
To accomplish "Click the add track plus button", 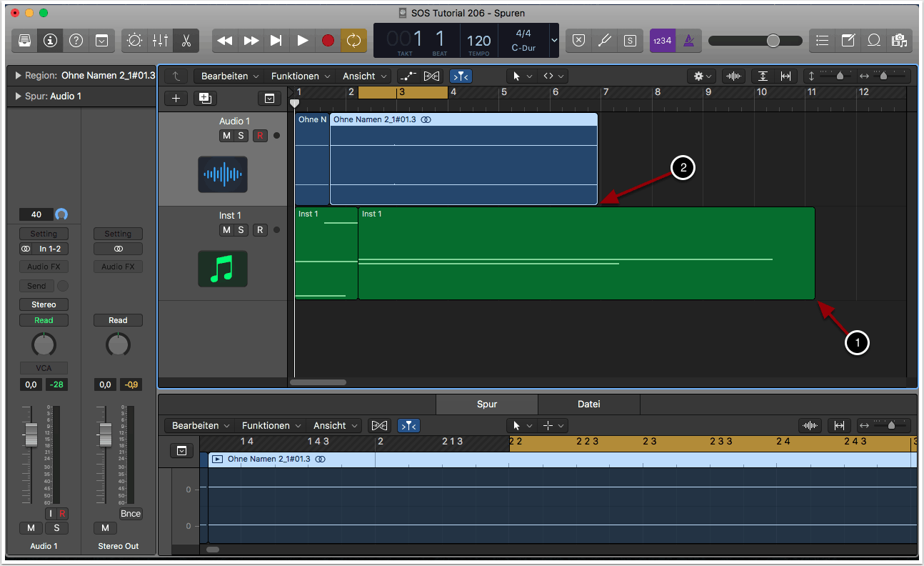I will pyautogui.click(x=176, y=99).
